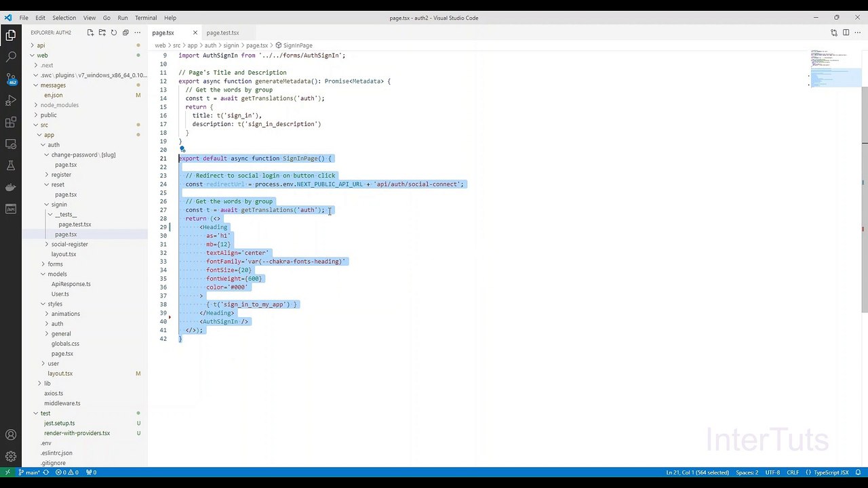The width and height of the screenshot is (868, 488).
Task: Open editor more actions ellipsis
Action: [858, 33]
